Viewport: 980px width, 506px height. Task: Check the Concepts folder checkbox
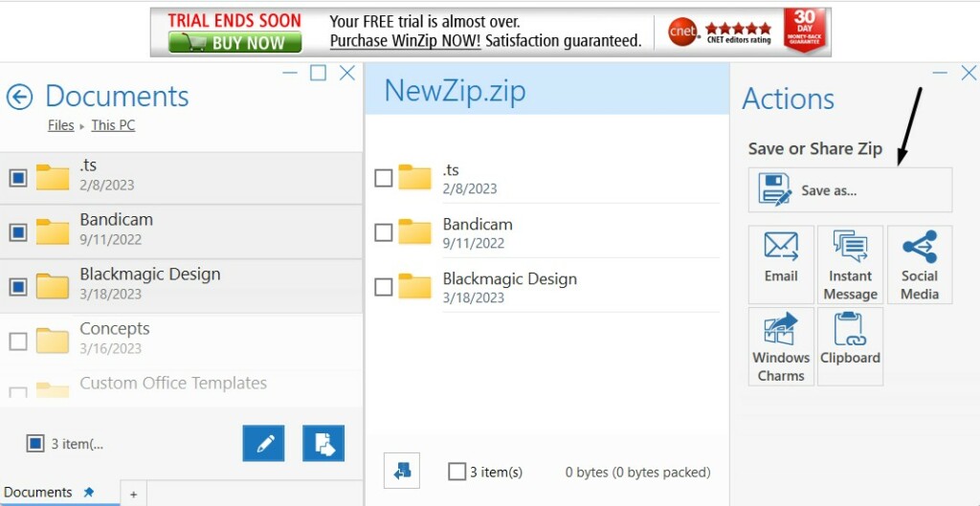pyautogui.click(x=18, y=341)
